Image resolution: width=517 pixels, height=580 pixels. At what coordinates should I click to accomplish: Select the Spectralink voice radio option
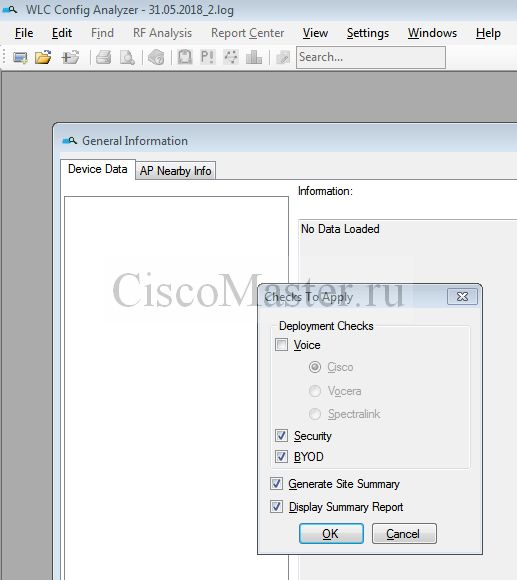(x=315, y=414)
